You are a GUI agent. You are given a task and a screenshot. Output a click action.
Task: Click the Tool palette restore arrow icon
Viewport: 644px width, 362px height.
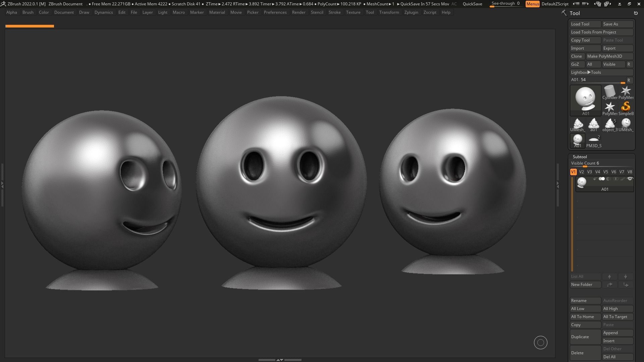636,13
